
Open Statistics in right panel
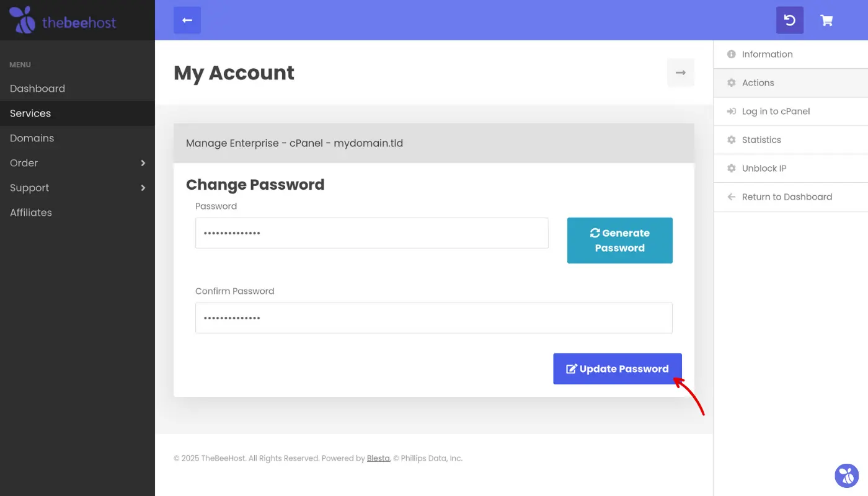[x=761, y=140]
